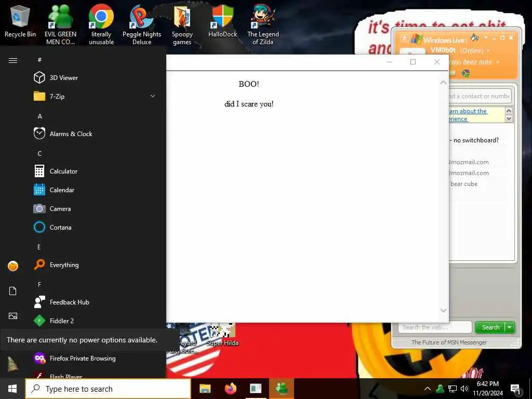Open the Recycle Bin desktop icon
532x399 pixels.
click(20, 21)
